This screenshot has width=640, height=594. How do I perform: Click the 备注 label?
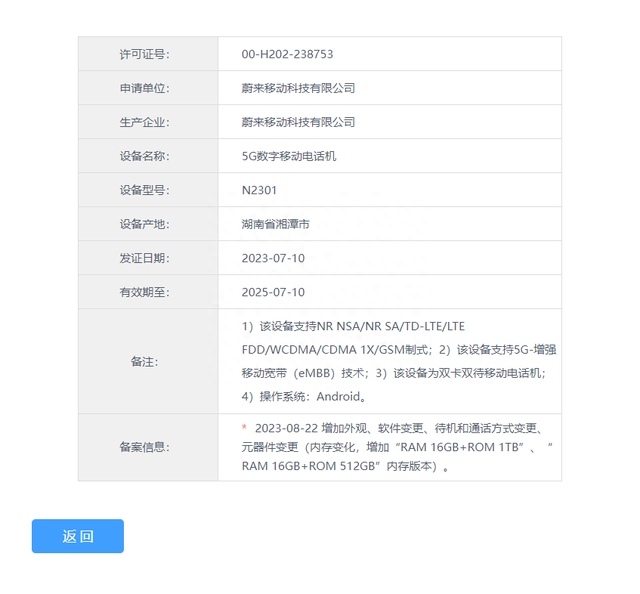144,361
